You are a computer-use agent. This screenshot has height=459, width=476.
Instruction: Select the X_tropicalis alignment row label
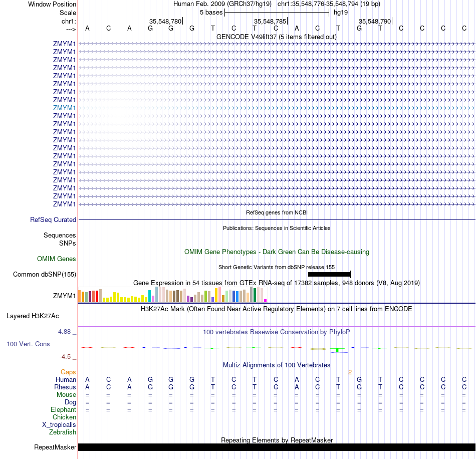point(59,425)
